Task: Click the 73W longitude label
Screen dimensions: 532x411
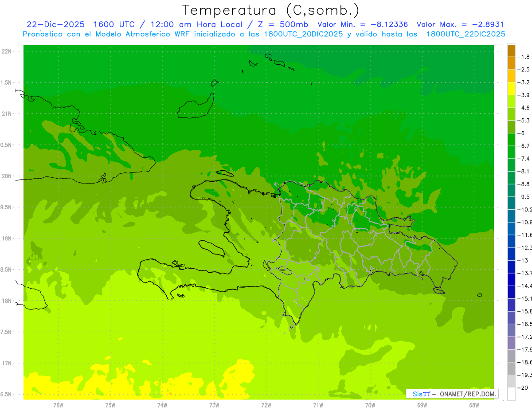Action: click(214, 405)
